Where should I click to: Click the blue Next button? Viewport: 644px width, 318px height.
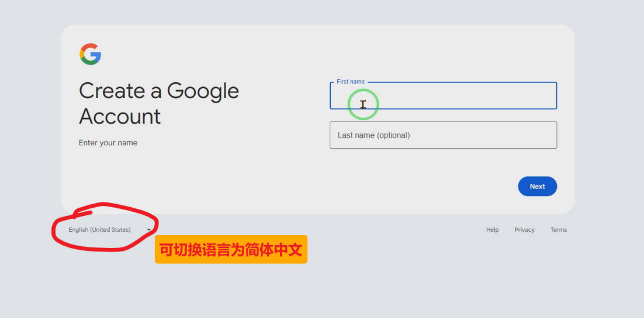tap(537, 186)
